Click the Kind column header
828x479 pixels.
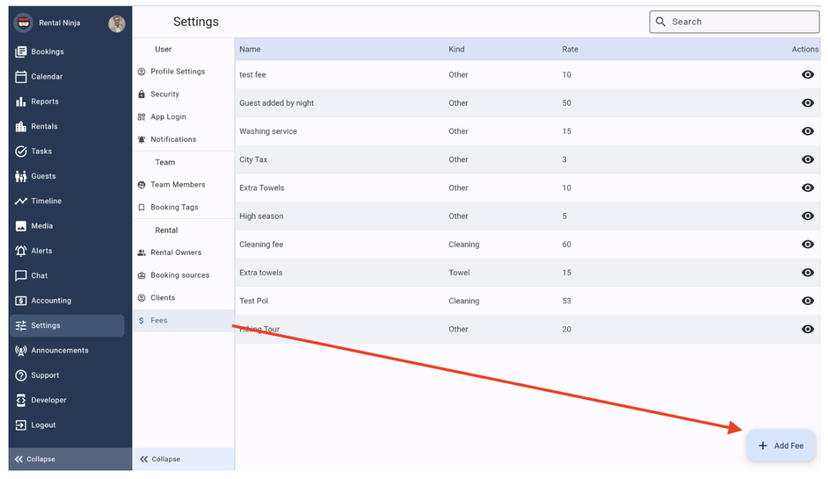[x=456, y=49]
